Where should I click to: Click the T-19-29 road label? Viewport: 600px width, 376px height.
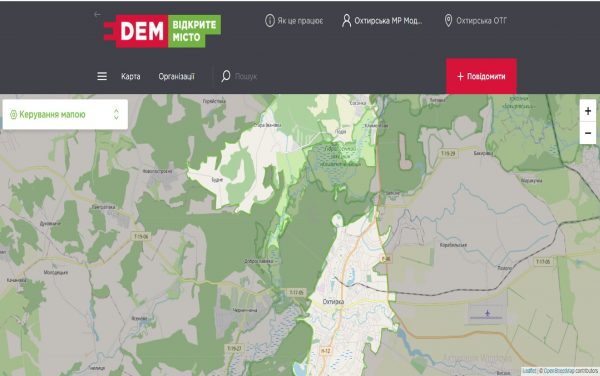pos(448,154)
